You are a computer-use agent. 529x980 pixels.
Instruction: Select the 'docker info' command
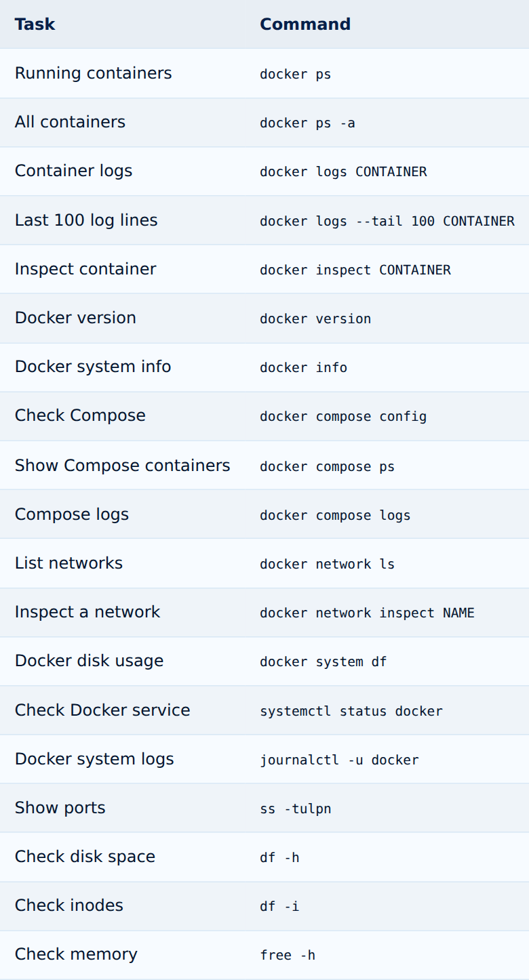click(x=303, y=367)
